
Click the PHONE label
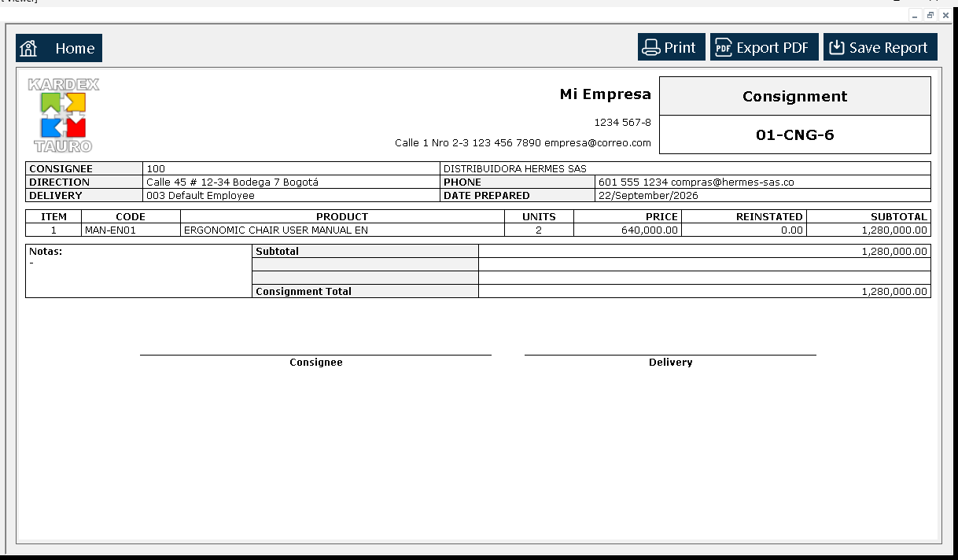click(462, 182)
